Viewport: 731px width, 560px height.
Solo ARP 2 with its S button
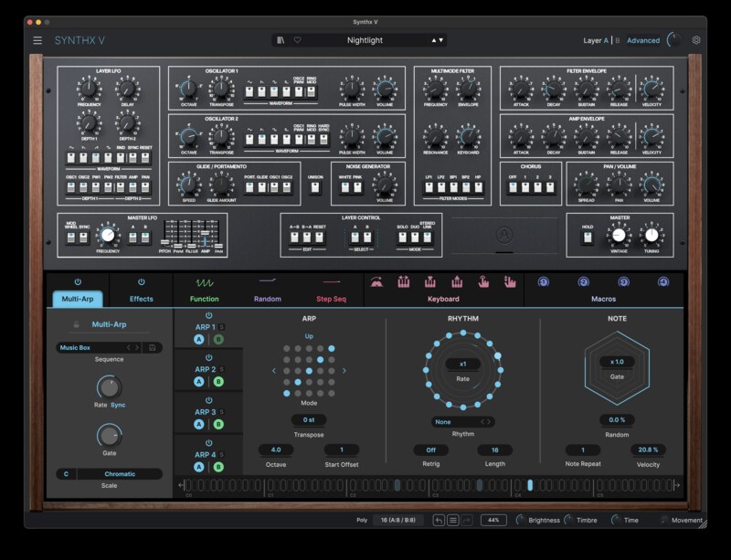pos(221,369)
